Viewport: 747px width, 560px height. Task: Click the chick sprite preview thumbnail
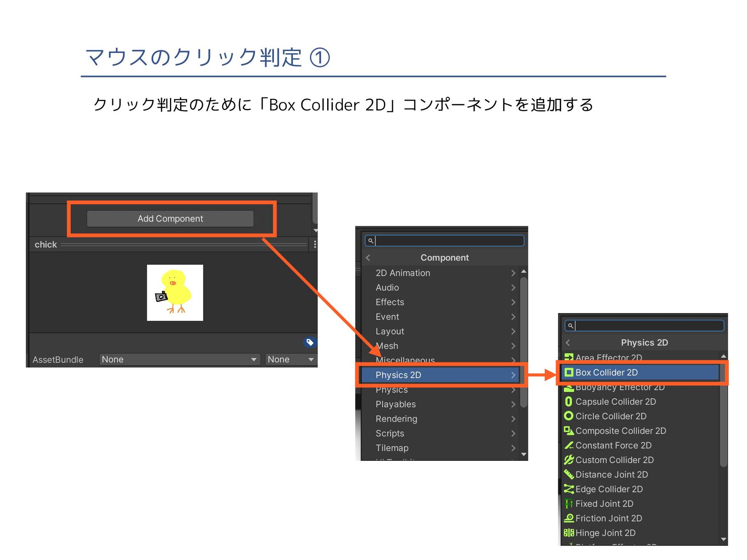click(x=175, y=293)
